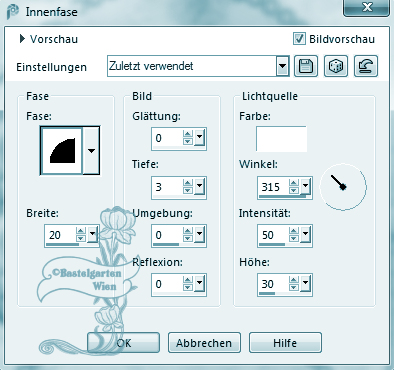
Task: Click the randomize parameters dice icon
Action: [x=336, y=66]
